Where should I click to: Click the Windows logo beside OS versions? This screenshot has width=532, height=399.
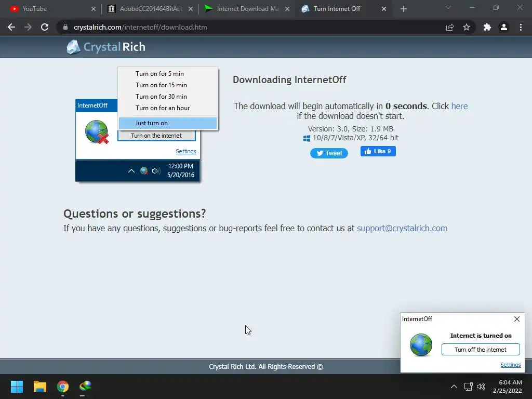click(307, 138)
